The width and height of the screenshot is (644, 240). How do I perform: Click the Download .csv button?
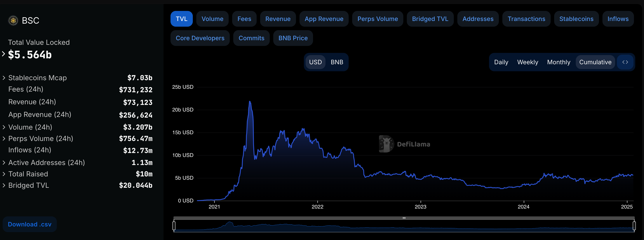click(30, 224)
